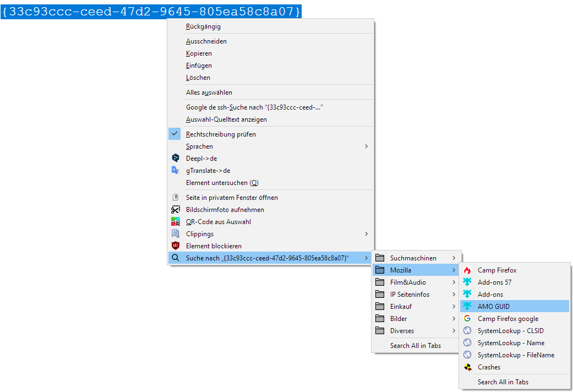Screen dimensions: 573x392
Task: Click the 'Add-ons 57' label
Action: click(x=494, y=282)
